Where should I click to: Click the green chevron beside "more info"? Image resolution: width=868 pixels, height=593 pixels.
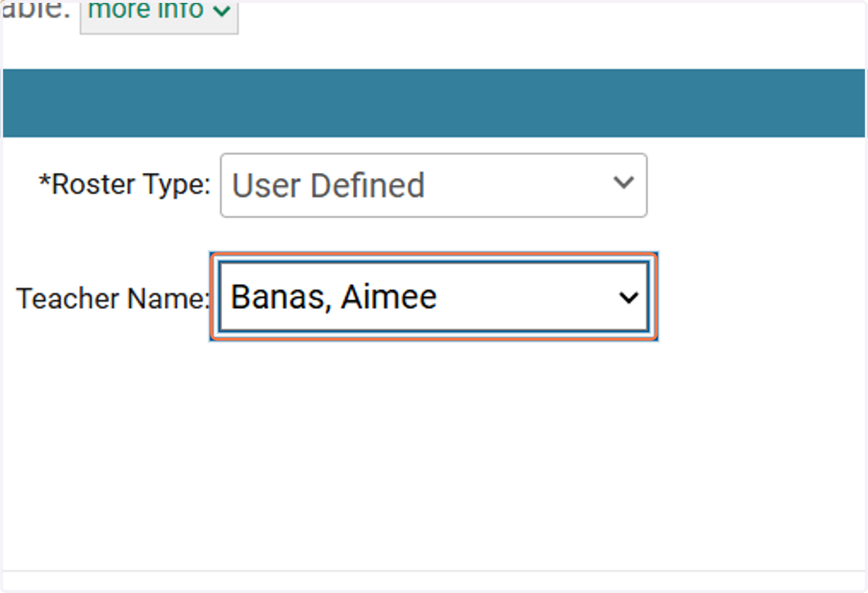[x=221, y=12]
